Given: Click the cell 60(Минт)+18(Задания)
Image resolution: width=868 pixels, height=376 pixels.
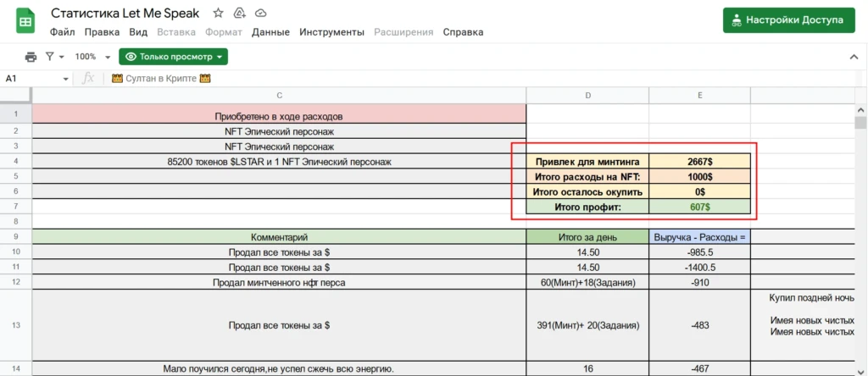Looking at the screenshot, I should pyautogui.click(x=587, y=282).
